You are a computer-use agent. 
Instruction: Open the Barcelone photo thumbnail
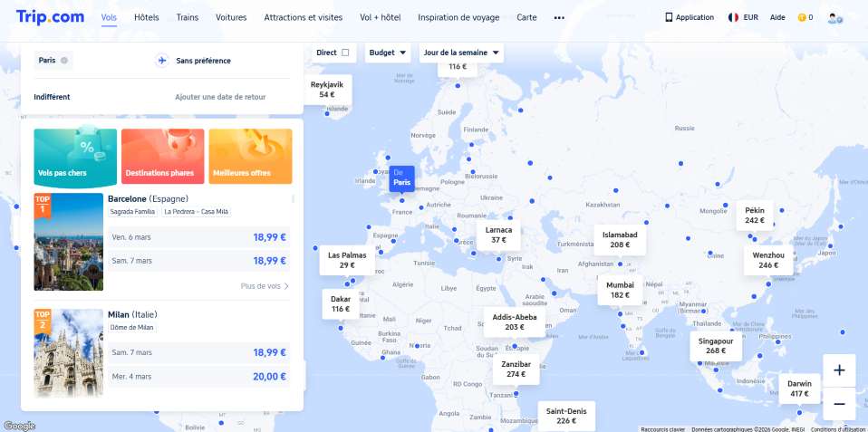click(69, 242)
